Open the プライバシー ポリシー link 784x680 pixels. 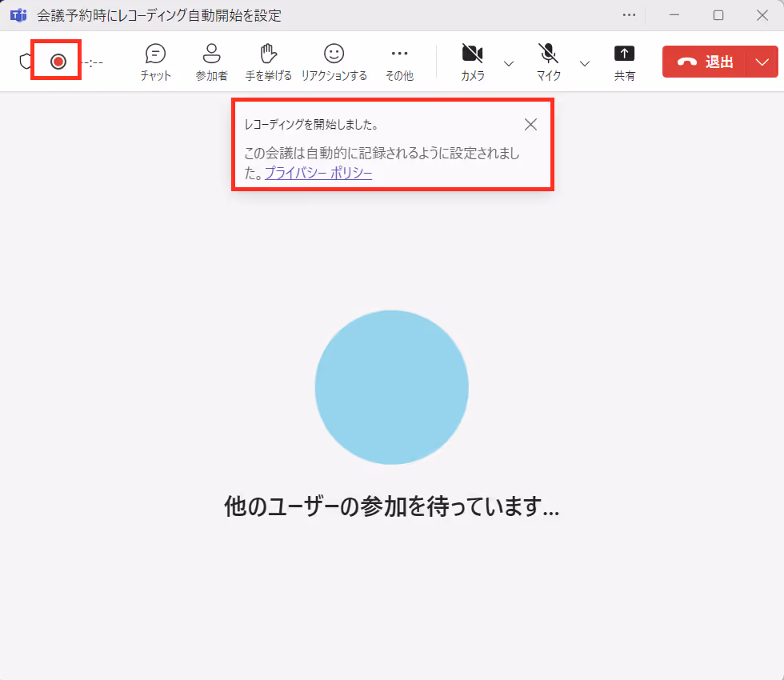pos(318,173)
